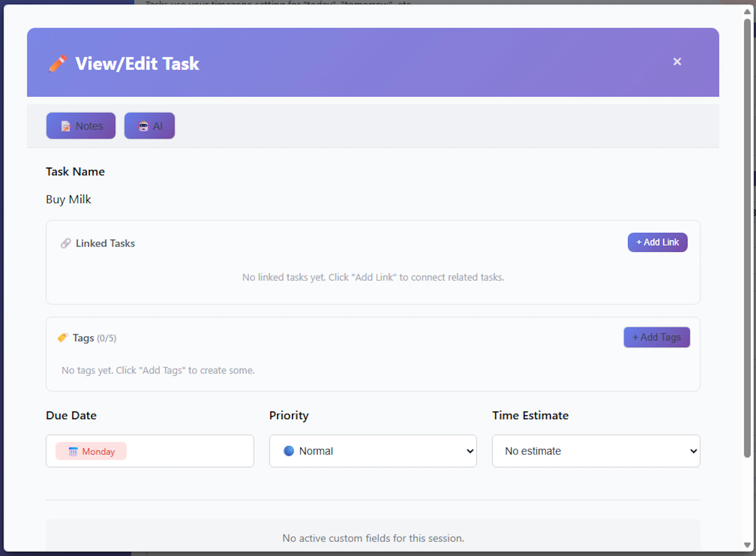Click the chain link icon beside Linked Tasks
Screen dimensions: 756x556
pyautogui.click(x=66, y=243)
